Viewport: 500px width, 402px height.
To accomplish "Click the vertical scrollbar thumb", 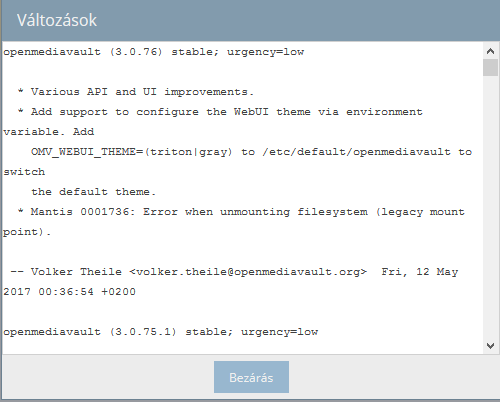I will click(490, 68).
